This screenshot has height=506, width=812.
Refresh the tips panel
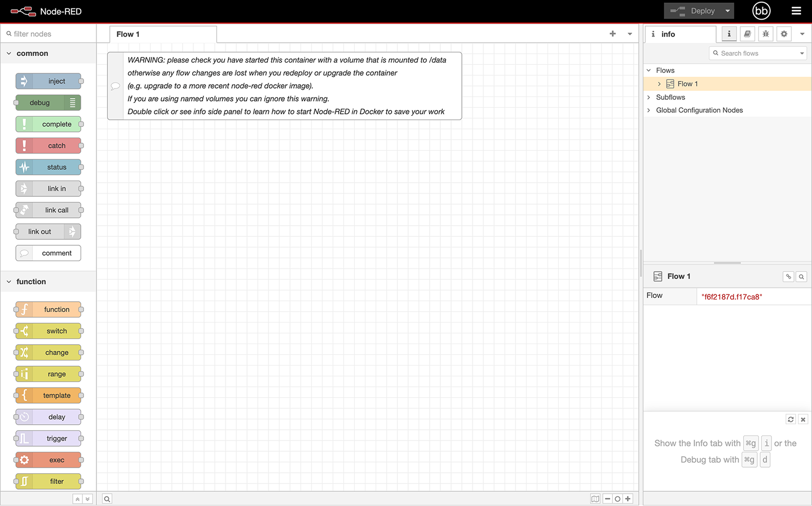pos(791,419)
